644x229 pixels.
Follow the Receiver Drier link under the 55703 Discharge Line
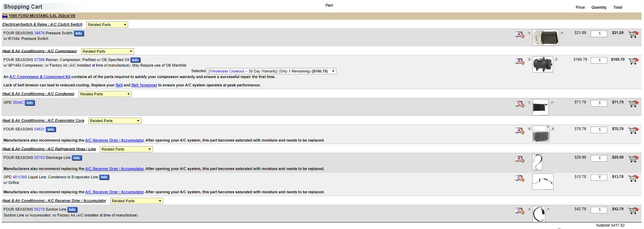114,169
